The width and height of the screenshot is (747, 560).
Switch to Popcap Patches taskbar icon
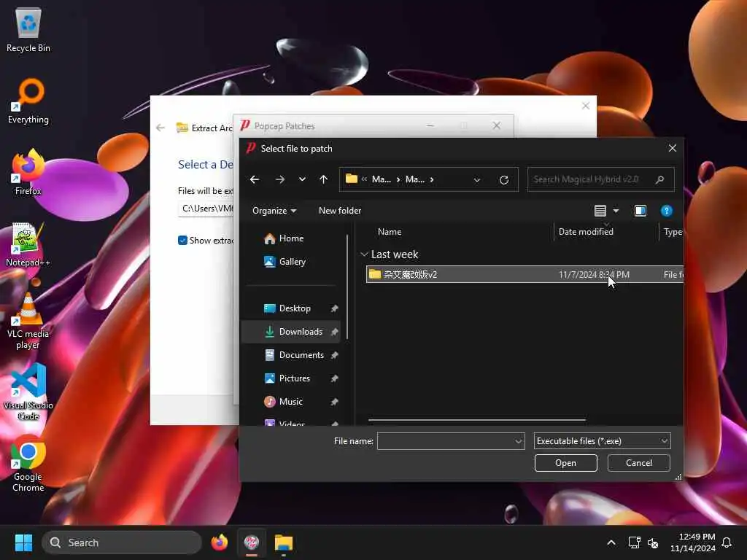click(x=252, y=542)
